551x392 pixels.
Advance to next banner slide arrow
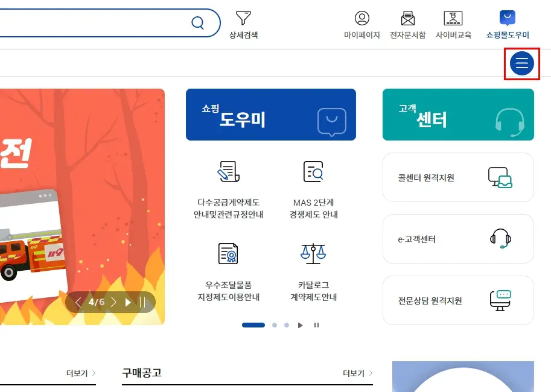pos(113,302)
